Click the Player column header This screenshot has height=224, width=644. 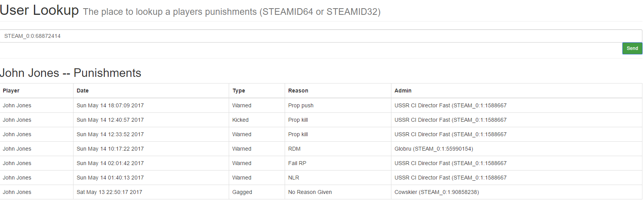point(11,91)
